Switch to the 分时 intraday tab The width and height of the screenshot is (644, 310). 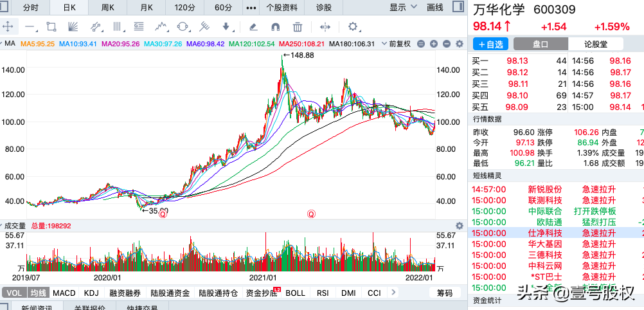point(31,8)
